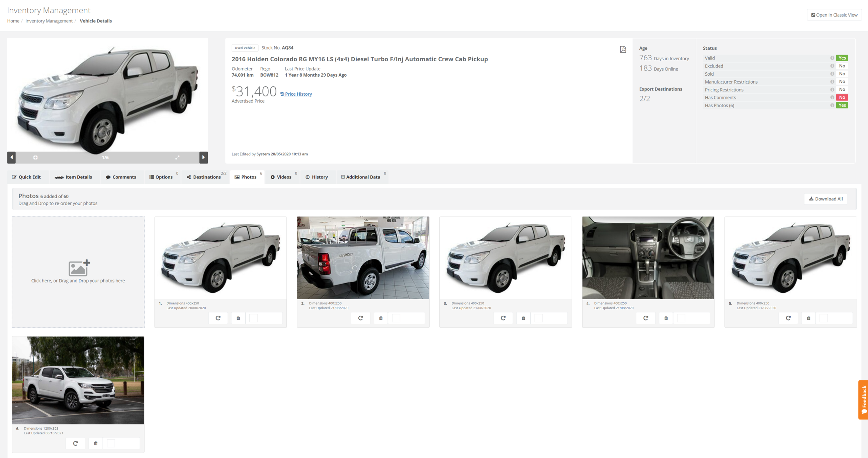Rotate photo 4 interior shot
Viewport: 868px width, 458px height.
pos(645,318)
